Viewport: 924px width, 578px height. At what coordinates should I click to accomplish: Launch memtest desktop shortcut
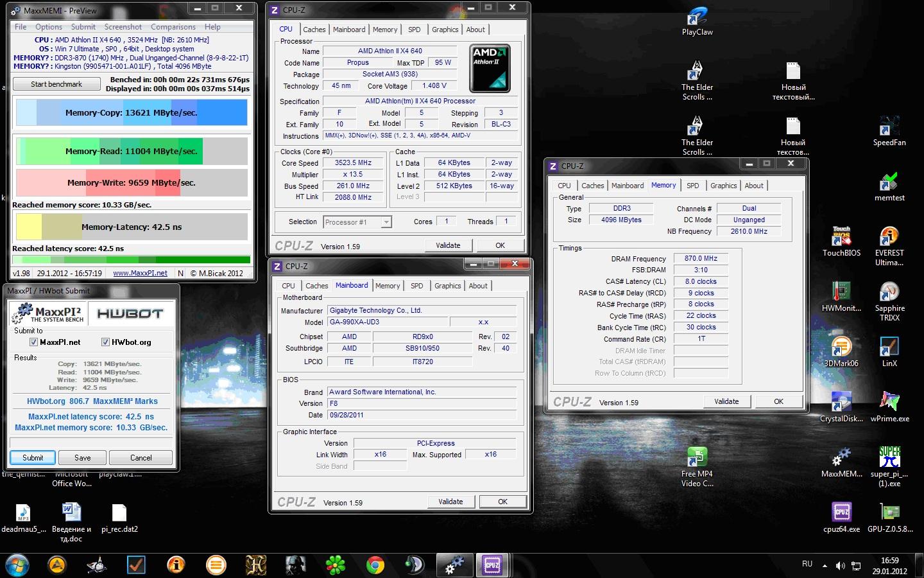pyautogui.click(x=889, y=187)
